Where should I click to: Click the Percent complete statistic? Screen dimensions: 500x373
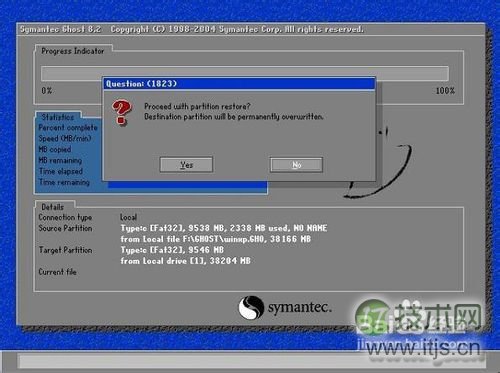pos(68,128)
